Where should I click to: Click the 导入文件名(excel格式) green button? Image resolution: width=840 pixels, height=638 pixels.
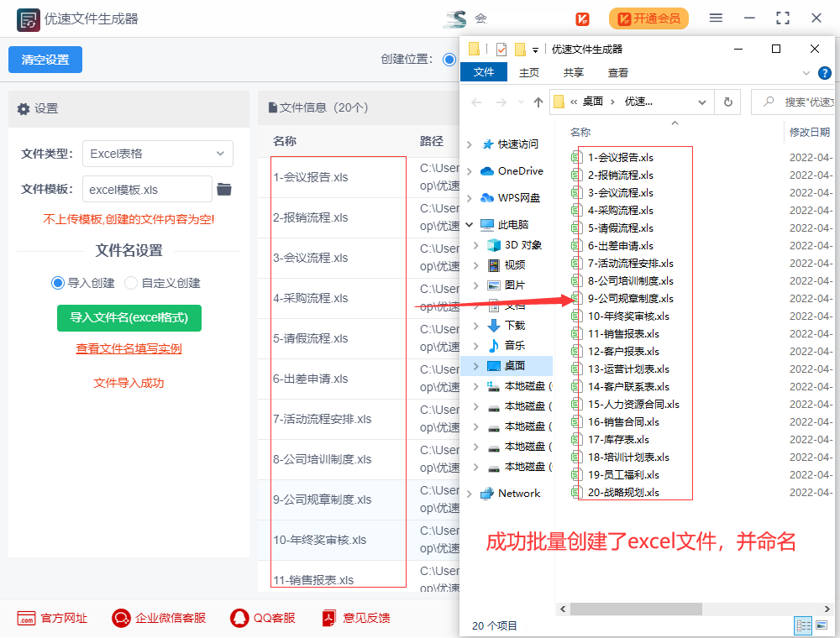(x=128, y=319)
